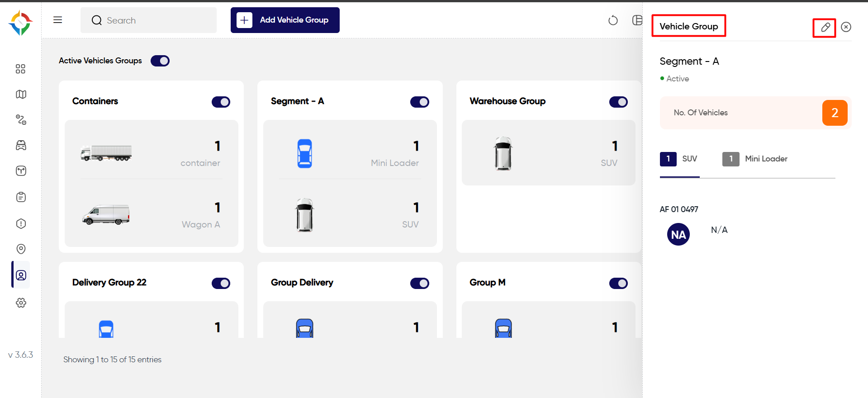
Task: Select the SUV tab in side panel
Action: click(x=679, y=159)
